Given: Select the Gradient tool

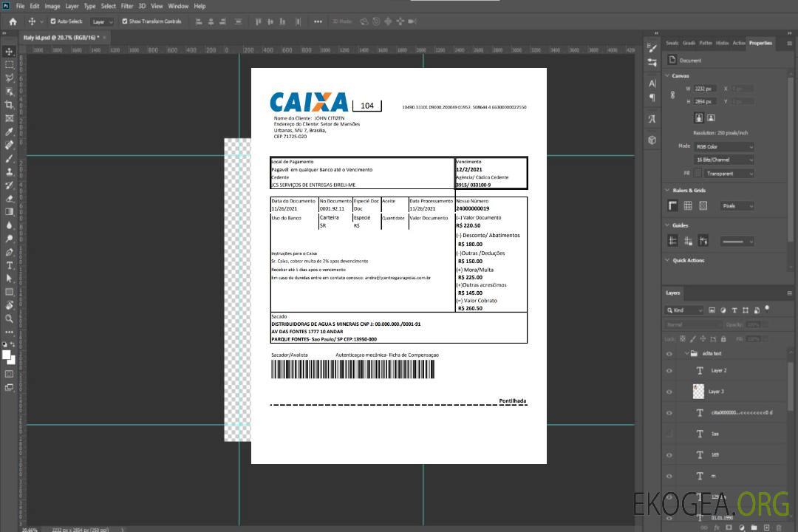Looking at the screenshot, I should point(9,212).
